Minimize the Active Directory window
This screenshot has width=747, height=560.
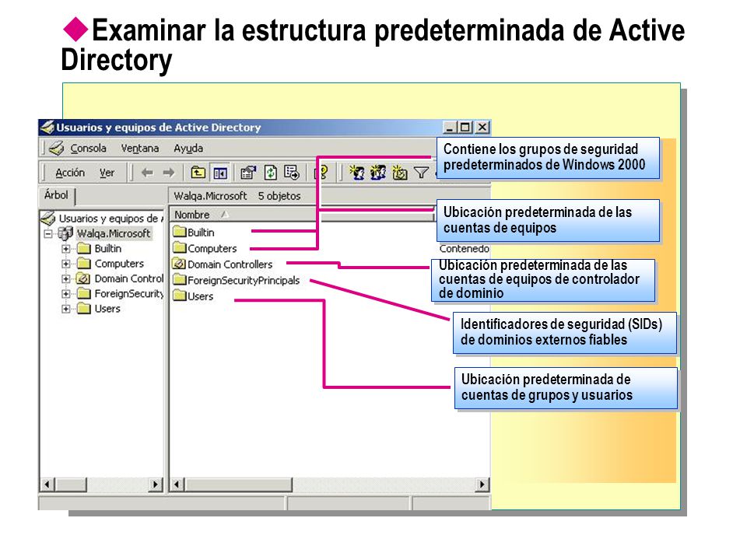449,127
